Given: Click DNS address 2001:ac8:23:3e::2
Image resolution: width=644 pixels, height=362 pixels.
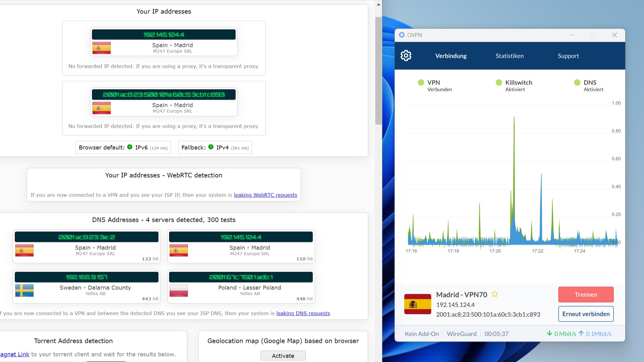Looking at the screenshot, I should 87,237.
